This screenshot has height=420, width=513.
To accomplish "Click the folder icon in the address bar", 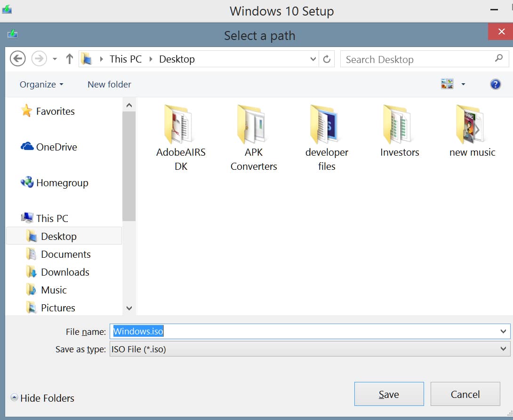I will [x=87, y=59].
